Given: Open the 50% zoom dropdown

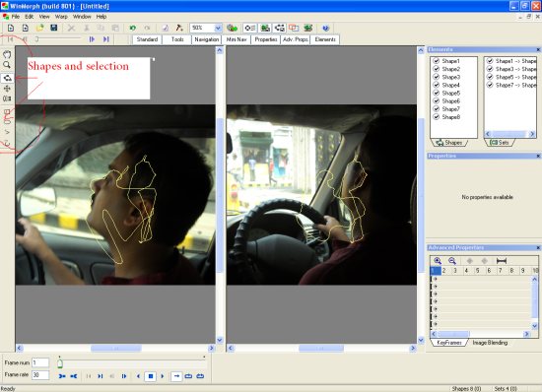Looking at the screenshot, I should 218,28.
